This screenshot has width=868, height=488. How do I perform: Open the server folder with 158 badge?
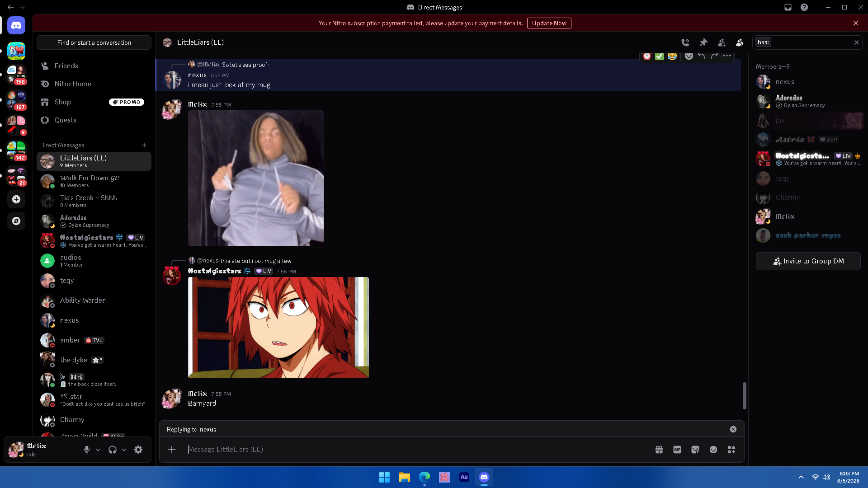(16, 75)
